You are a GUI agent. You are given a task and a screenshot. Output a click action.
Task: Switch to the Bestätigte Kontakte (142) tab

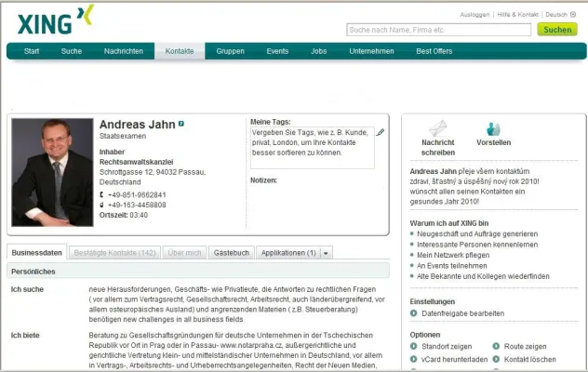click(x=114, y=253)
